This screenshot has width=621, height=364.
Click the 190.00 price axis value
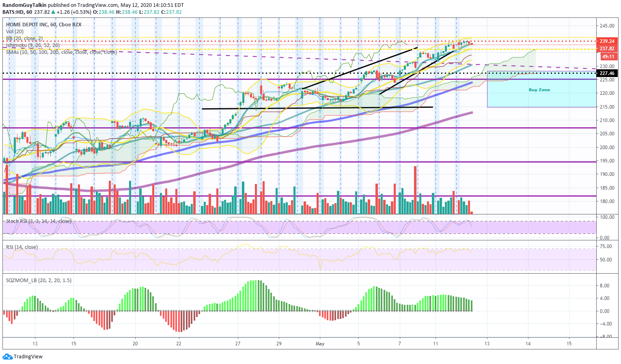pos(607,174)
